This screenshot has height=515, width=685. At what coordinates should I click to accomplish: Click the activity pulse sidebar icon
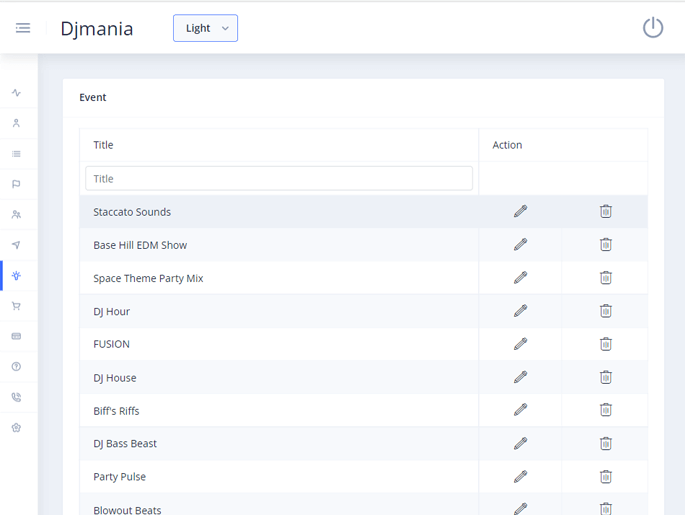16,93
